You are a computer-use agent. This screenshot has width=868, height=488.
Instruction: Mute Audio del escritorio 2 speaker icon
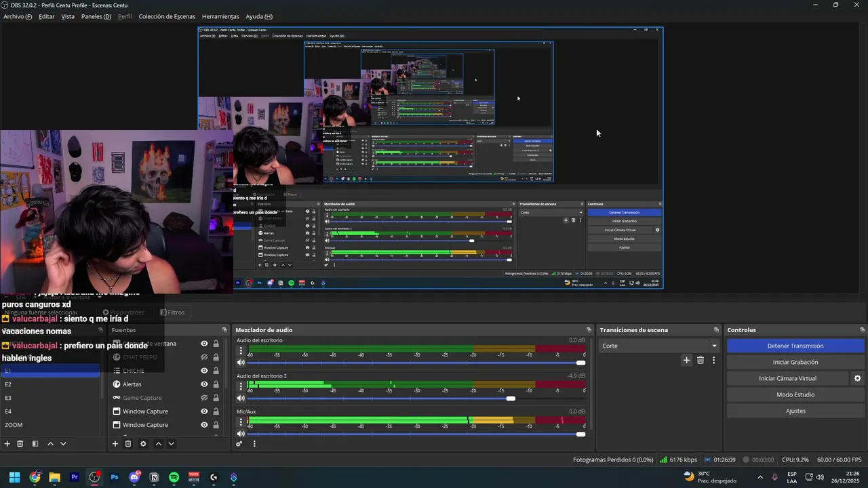(241, 398)
